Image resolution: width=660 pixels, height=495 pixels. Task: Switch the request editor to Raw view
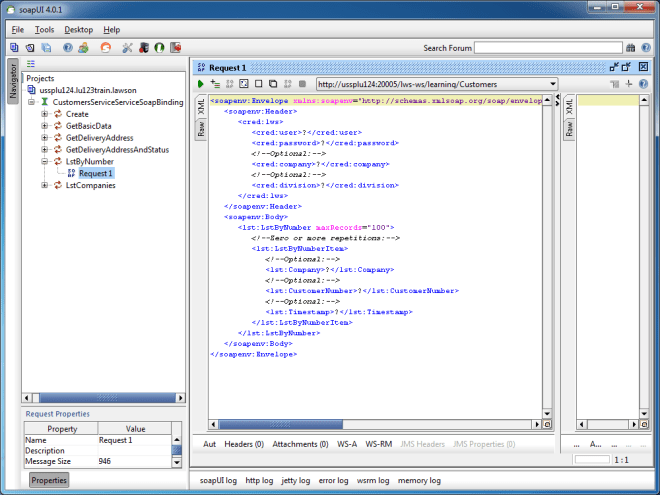(200, 129)
